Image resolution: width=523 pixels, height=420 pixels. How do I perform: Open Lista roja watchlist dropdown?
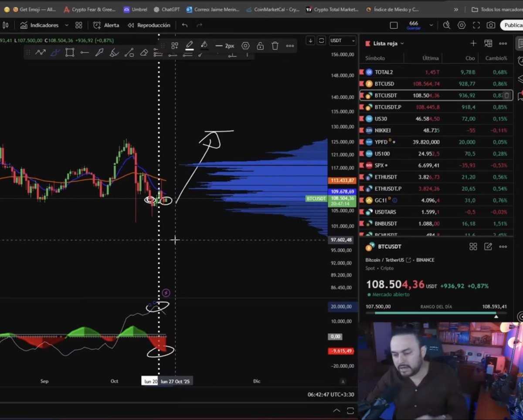[388, 44]
